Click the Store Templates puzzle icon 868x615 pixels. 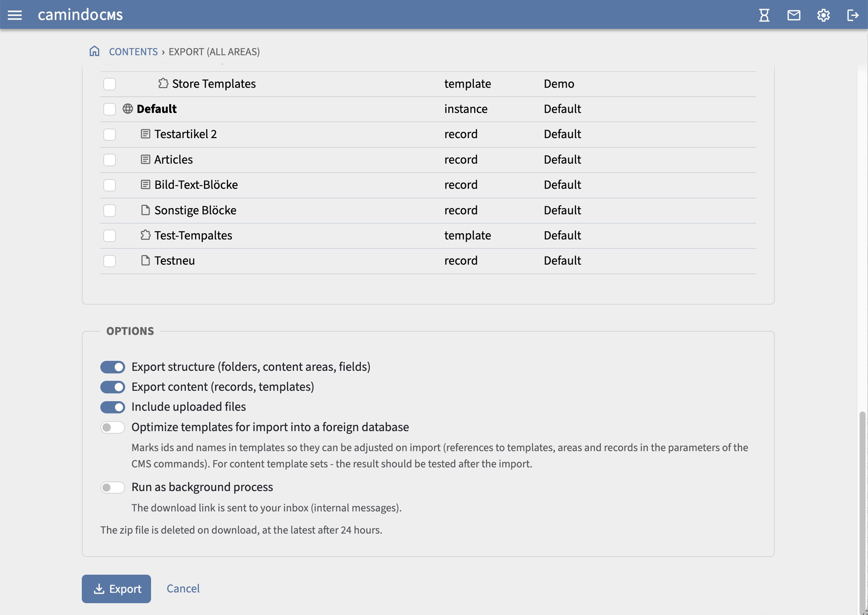[163, 83]
